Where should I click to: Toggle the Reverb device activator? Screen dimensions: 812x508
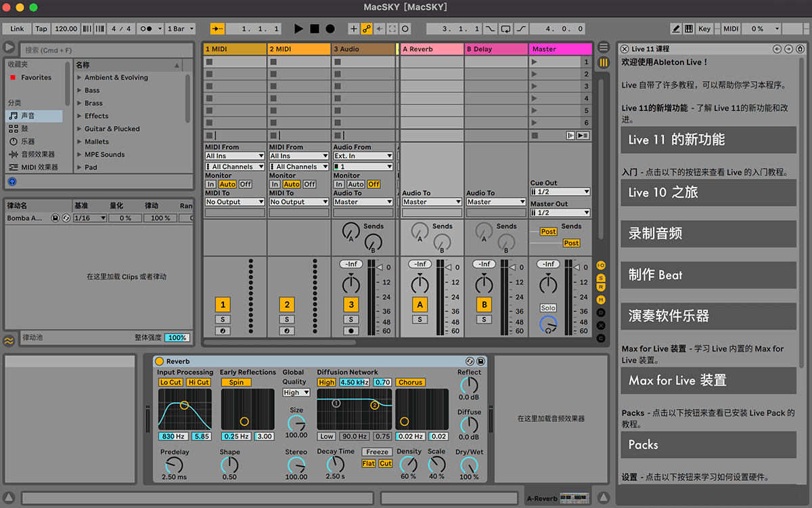(x=160, y=362)
